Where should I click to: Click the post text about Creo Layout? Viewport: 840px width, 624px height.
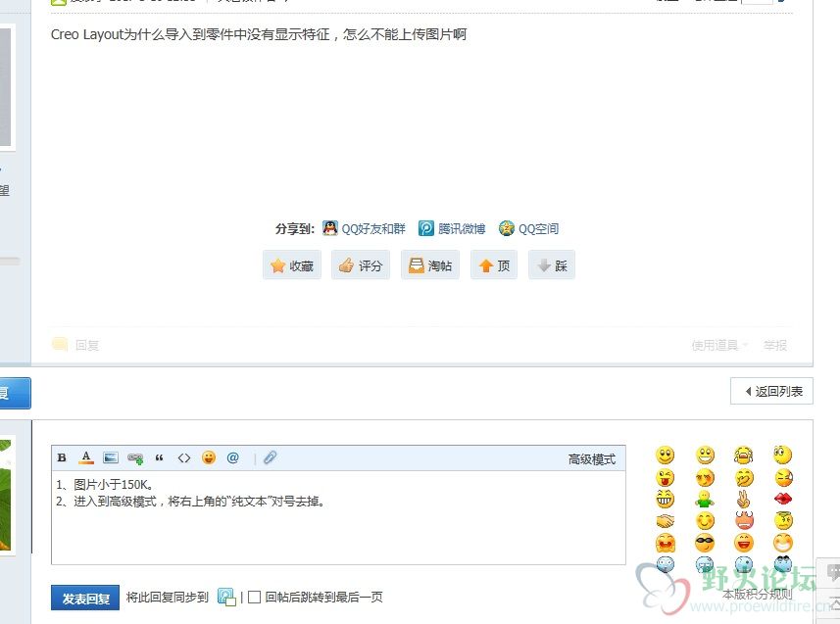tap(259, 35)
